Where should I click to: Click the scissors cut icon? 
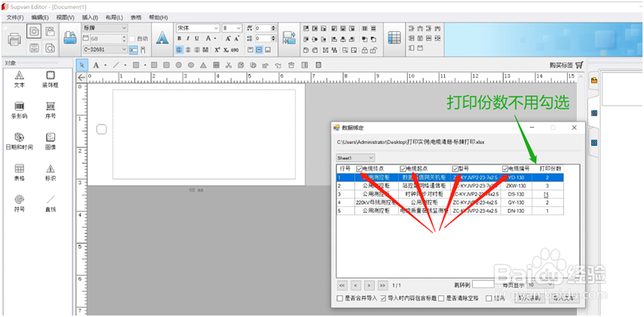(228, 65)
